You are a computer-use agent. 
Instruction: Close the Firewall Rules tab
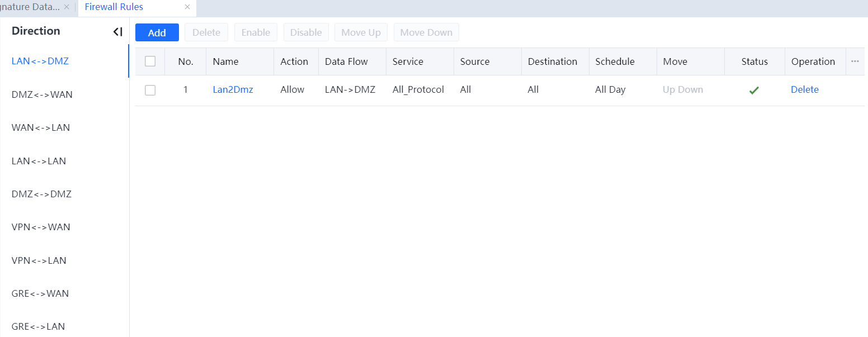coord(187,7)
